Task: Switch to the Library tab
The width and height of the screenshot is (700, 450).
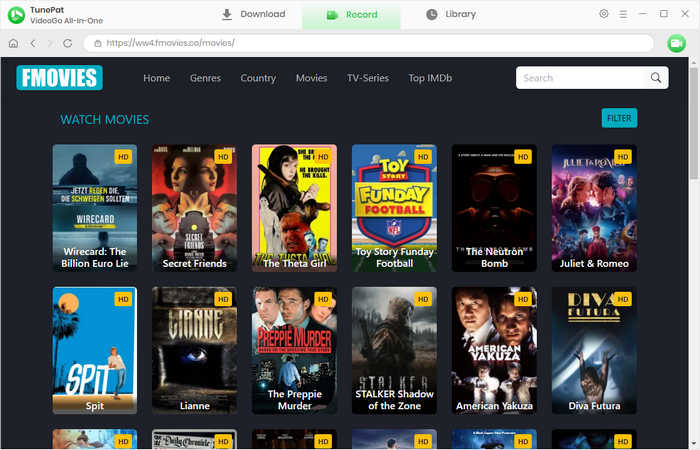Action: pyautogui.click(x=451, y=14)
